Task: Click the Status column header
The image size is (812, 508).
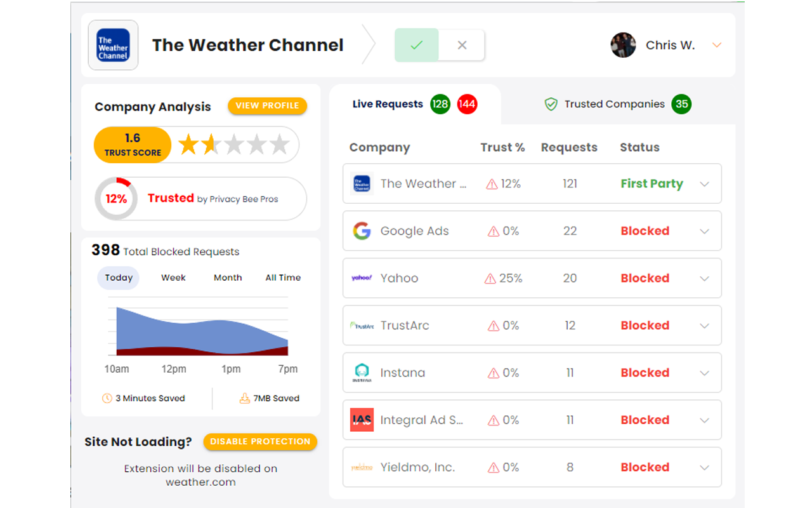Action: tap(639, 147)
